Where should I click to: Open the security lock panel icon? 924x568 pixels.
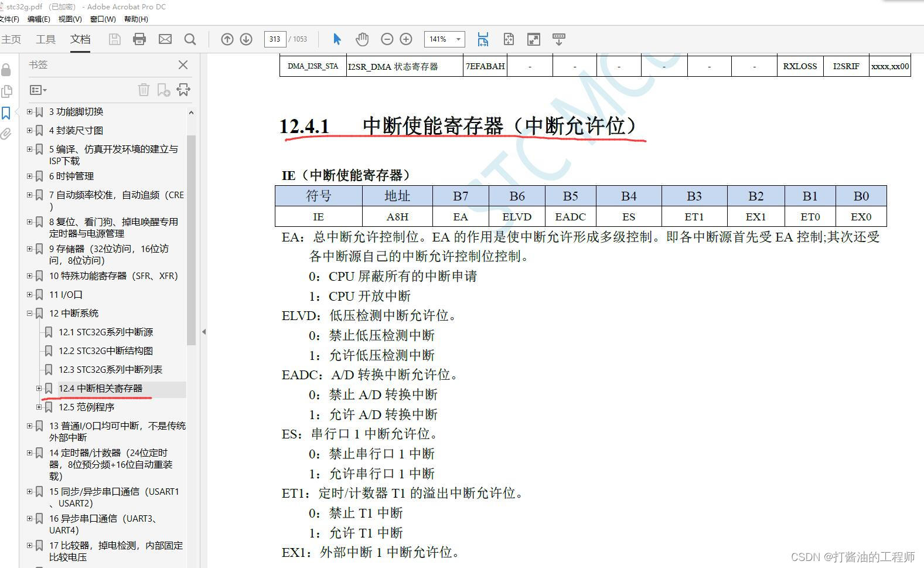coord(6,70)
